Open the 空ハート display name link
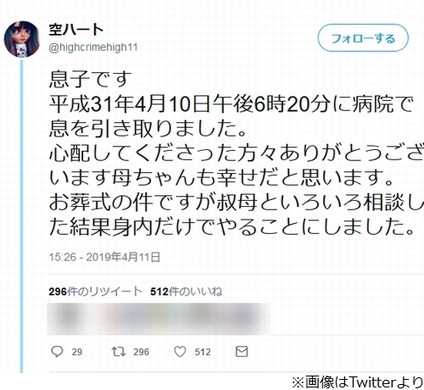The height and width of the screenshot is (390, 424). (76, 30)
